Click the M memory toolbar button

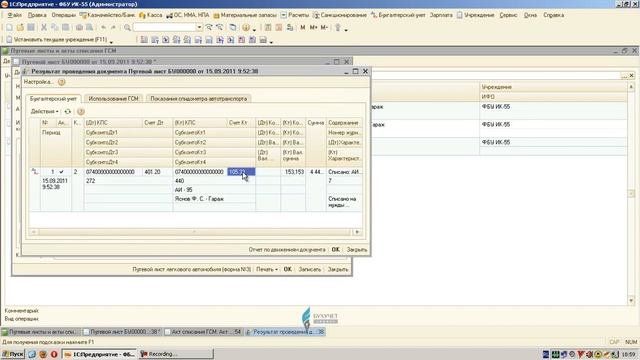click(x=302, y=27)
